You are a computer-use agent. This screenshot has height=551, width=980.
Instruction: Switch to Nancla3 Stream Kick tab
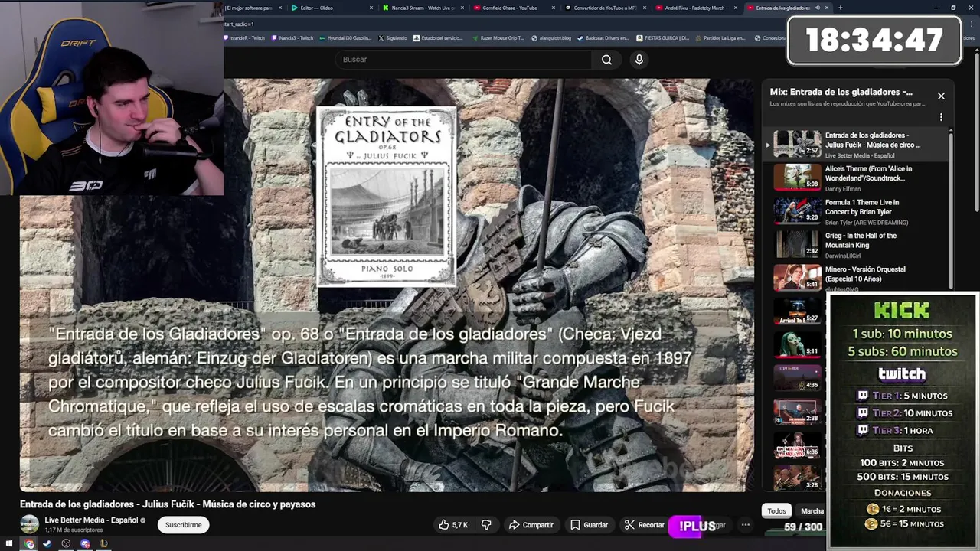point(421,8)
